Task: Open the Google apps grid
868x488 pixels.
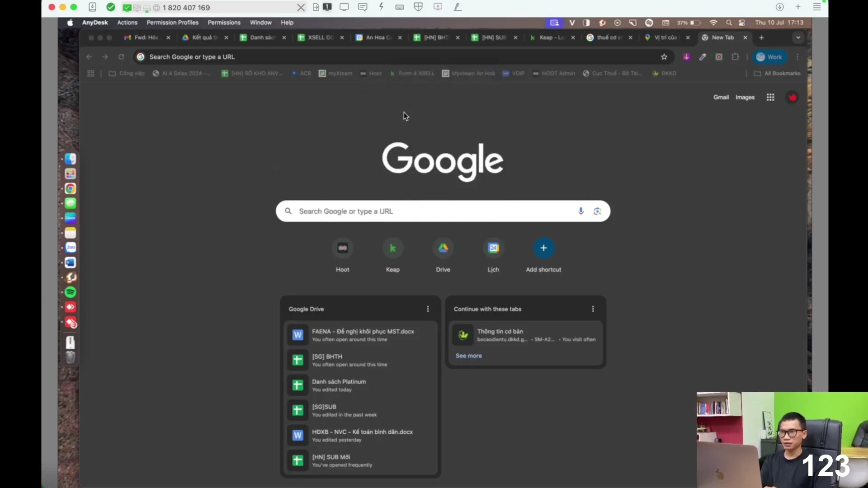Action: coord(770,97)
